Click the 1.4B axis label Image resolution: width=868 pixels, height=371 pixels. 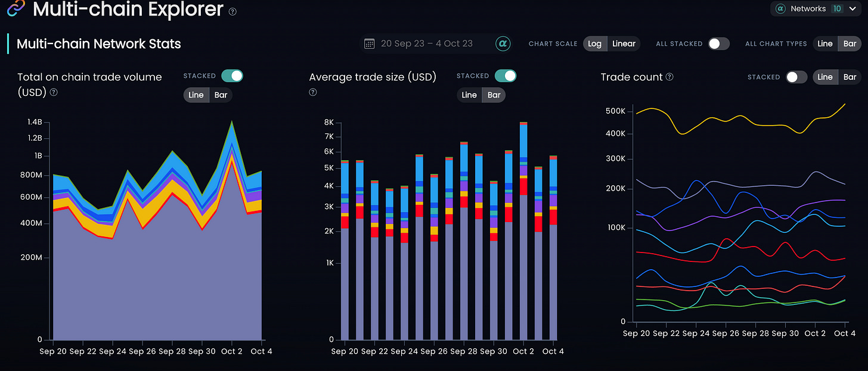pyautogui.click(x=35, y=122)
